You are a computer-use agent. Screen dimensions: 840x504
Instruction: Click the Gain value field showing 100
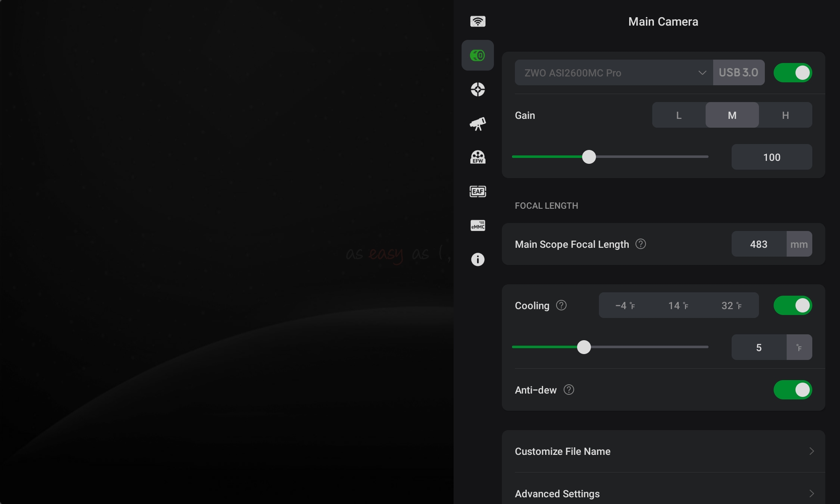pos(772,157)
